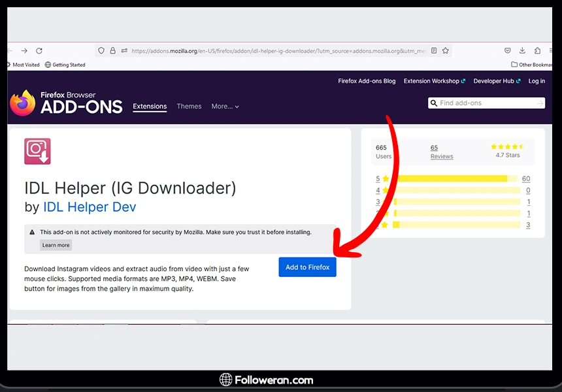Open the Extensions puzzle icon in toolbar
The height and width of the screenshot is (392, 562).
coord(537,50)
